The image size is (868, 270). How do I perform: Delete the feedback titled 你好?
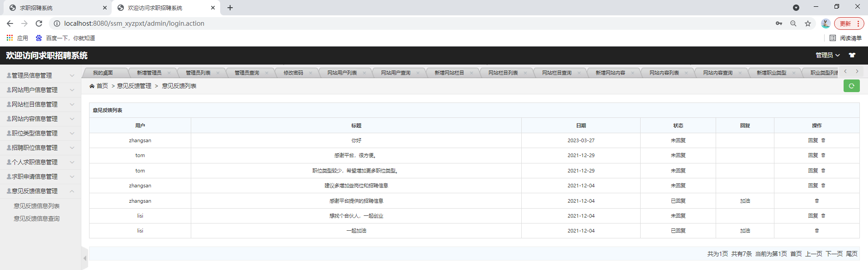click(823, 140)
